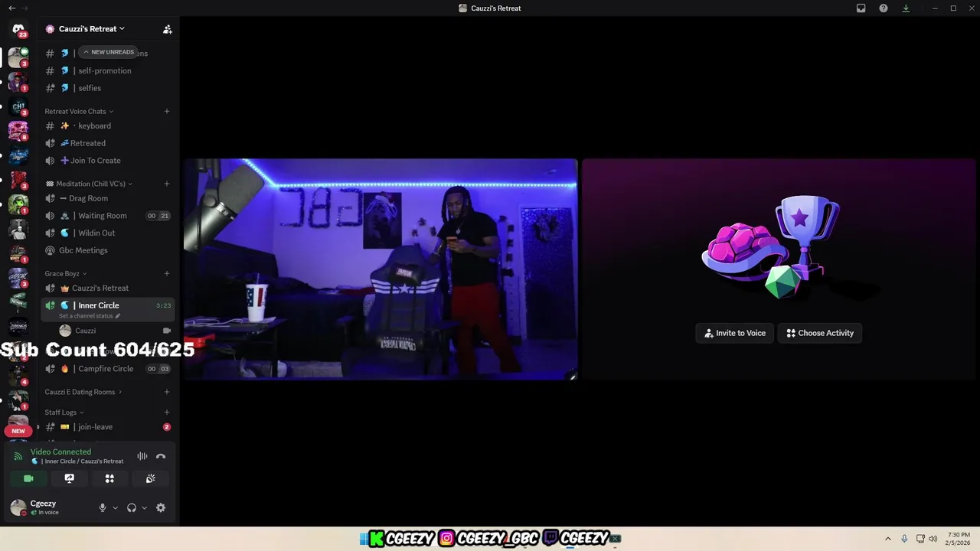Open inbox icon in title bar
The height and width of the screenshot is (551, 980).
(861, 8)
